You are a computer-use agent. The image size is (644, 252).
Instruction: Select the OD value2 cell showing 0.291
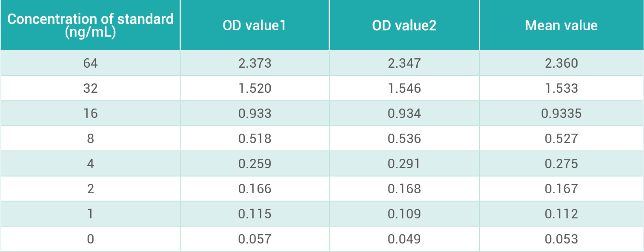click(404, 164)
